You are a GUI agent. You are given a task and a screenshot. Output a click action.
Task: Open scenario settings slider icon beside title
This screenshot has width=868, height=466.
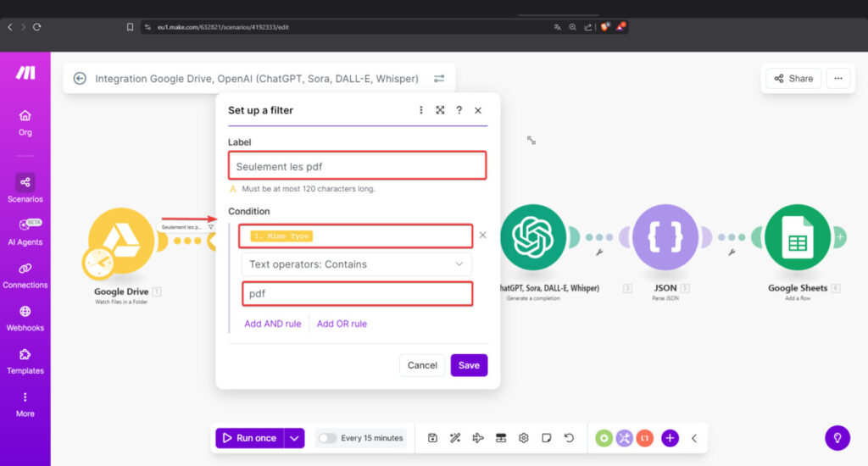coord(439,79)
